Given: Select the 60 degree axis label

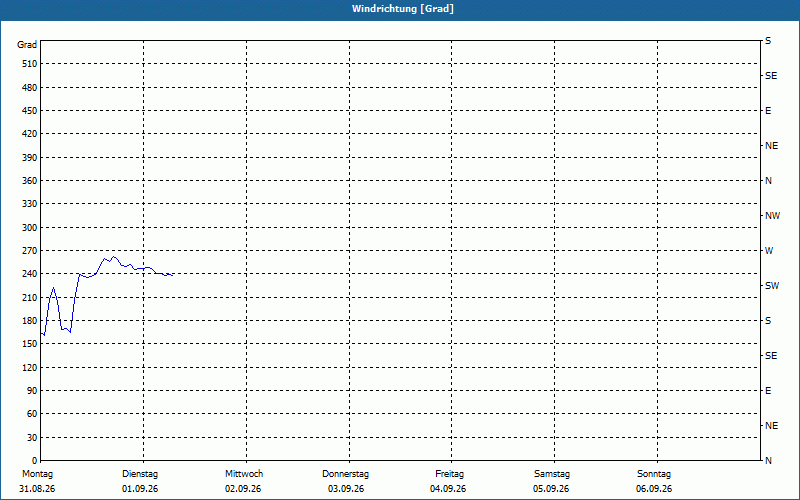Looking at the screenshot, I should point(32,414).
